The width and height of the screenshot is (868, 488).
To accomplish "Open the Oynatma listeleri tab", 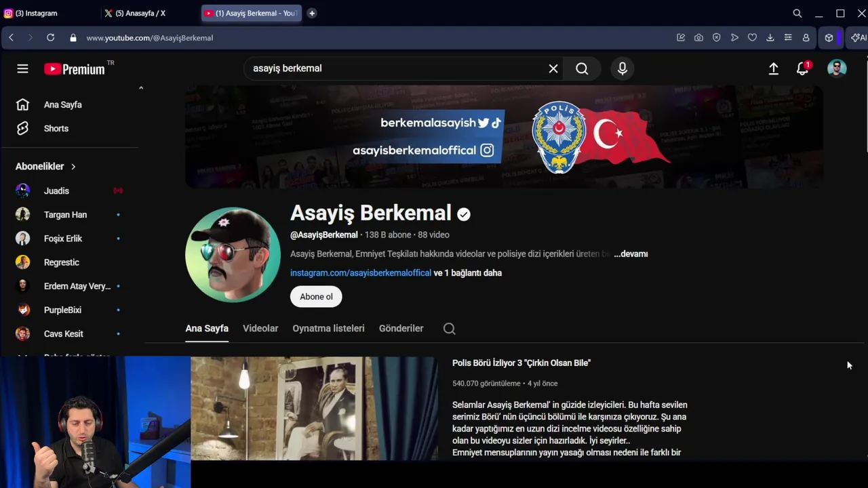I will [328, 329].
